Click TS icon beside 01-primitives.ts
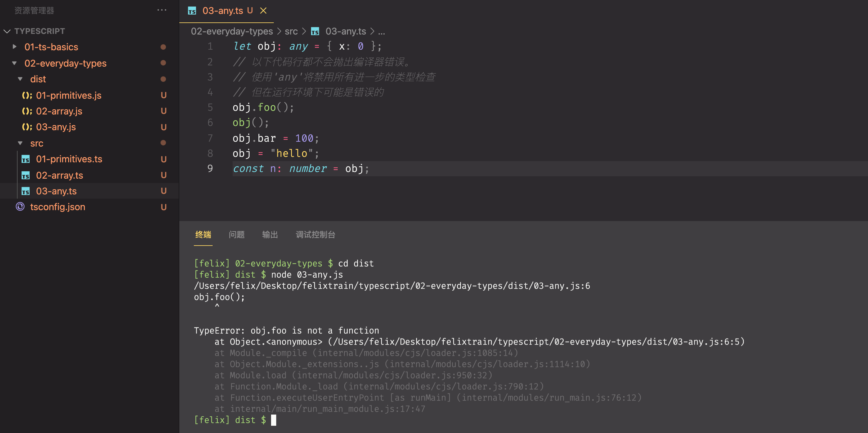This screenshot has width=868, height=433. [x=26, y=159]
